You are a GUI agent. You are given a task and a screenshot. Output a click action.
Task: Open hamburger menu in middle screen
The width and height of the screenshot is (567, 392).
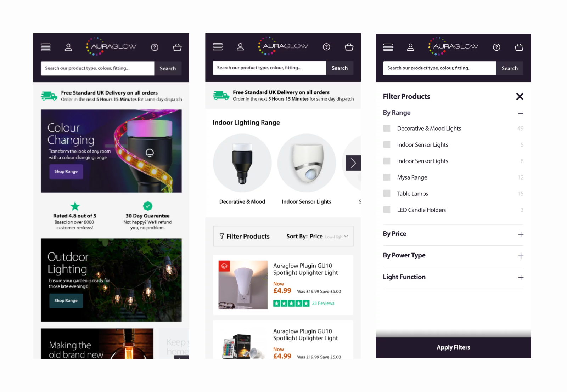click(x=218, y=47)
